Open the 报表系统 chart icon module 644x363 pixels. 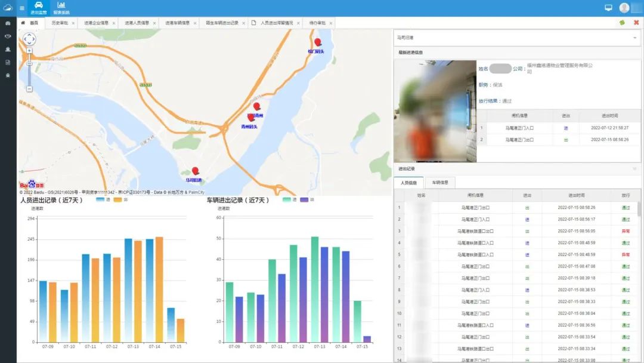click(x=61, y=8)
